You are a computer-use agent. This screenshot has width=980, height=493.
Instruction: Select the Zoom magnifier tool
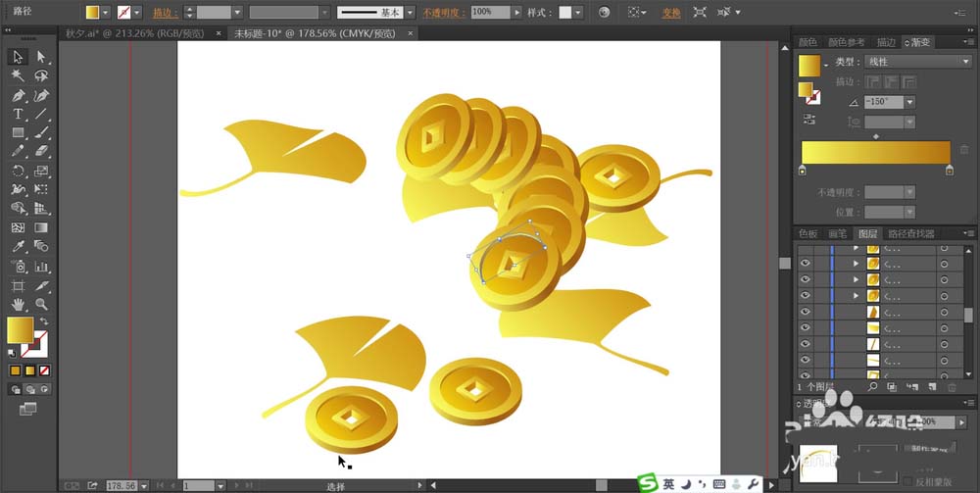click(41, 304)
